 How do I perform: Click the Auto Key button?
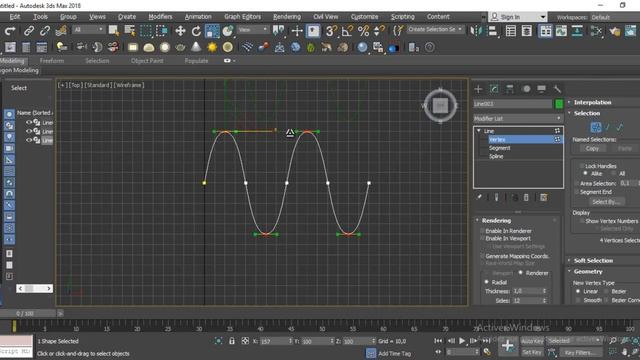532,341
